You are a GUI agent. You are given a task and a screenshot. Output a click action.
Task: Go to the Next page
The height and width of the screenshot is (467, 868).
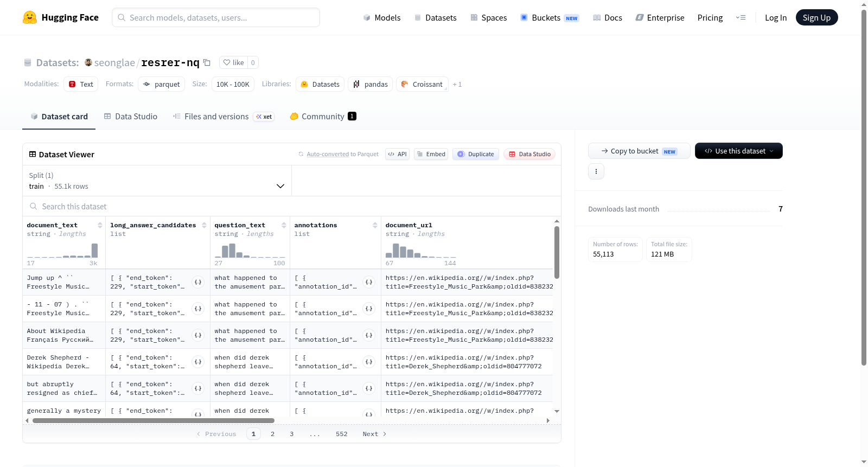(374, 434)
